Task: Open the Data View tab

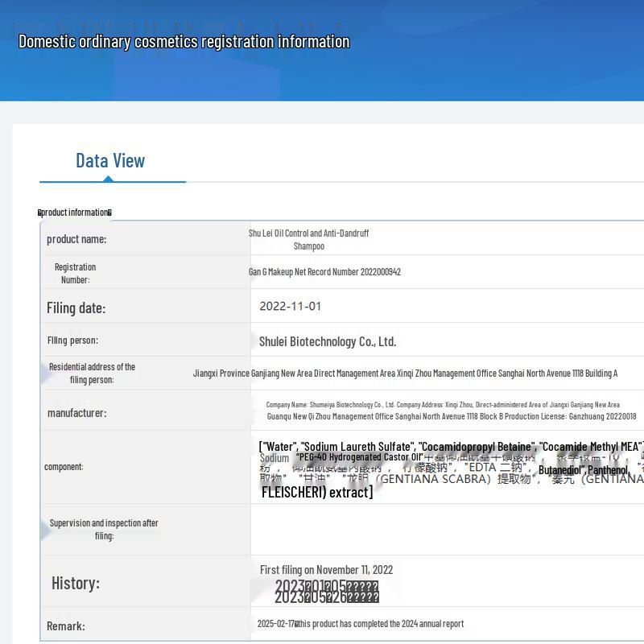Action: pos(110,161)
